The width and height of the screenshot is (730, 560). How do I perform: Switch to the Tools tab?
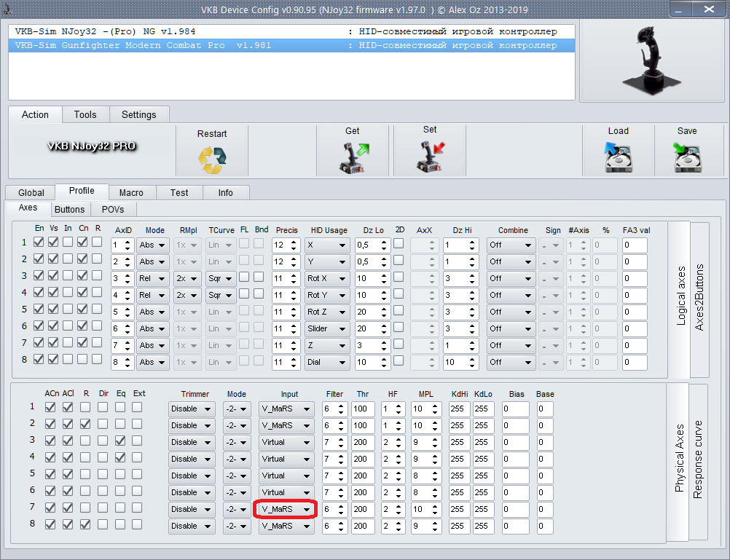85,114
